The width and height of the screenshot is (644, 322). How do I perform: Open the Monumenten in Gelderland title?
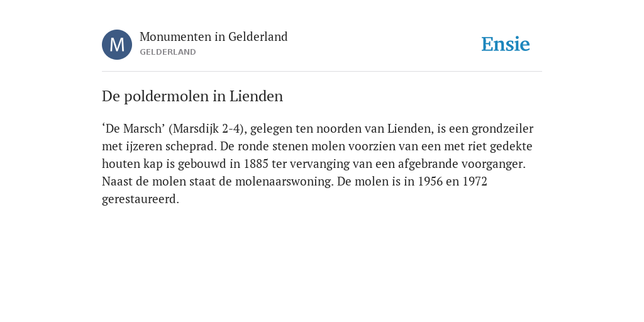point(214,36)
